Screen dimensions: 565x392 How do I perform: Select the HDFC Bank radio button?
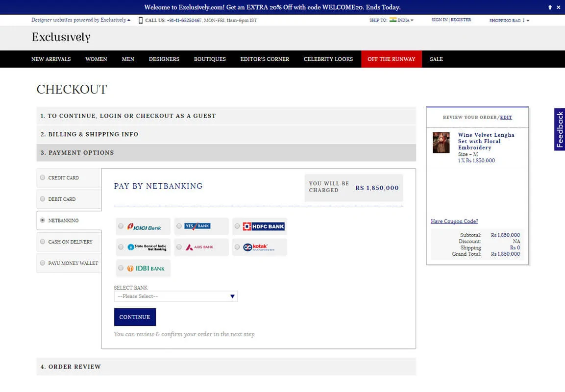pos(237,226)
